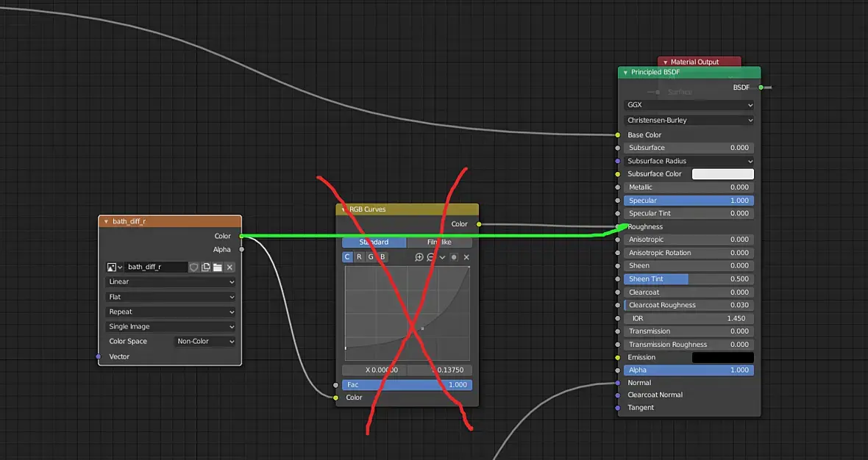Delete the selected curve point with X
Viewport: 868px width, 460px height.
tap(466, 257)
